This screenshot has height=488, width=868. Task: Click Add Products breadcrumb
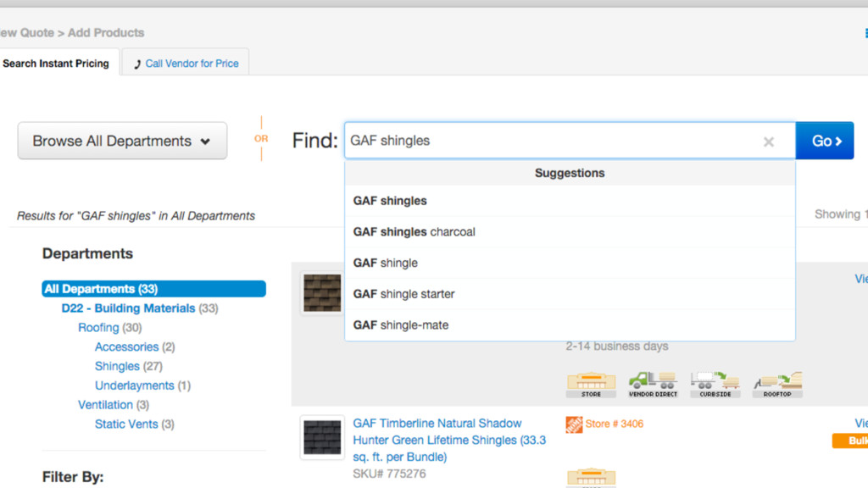[106, 33]
